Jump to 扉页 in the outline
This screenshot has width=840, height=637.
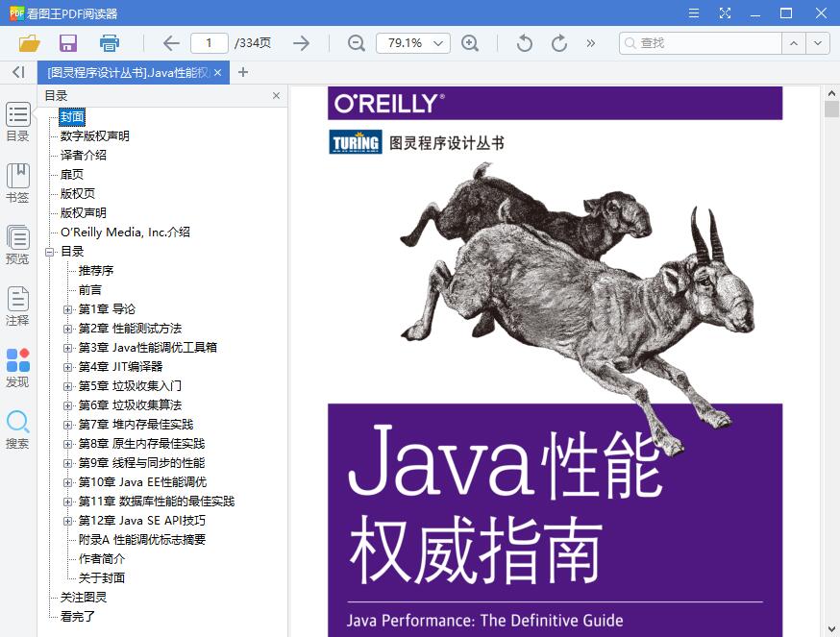[72, 175]
